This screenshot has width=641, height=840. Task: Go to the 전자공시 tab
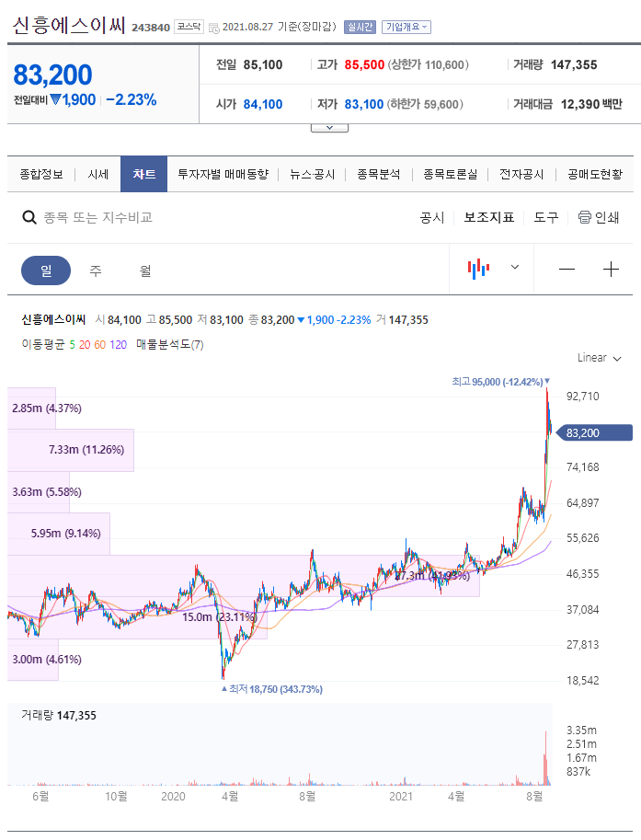521,174
